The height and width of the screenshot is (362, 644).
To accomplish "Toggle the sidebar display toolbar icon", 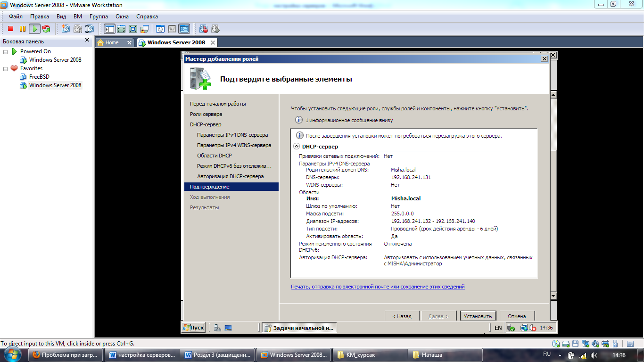I will tap(110, 29).
